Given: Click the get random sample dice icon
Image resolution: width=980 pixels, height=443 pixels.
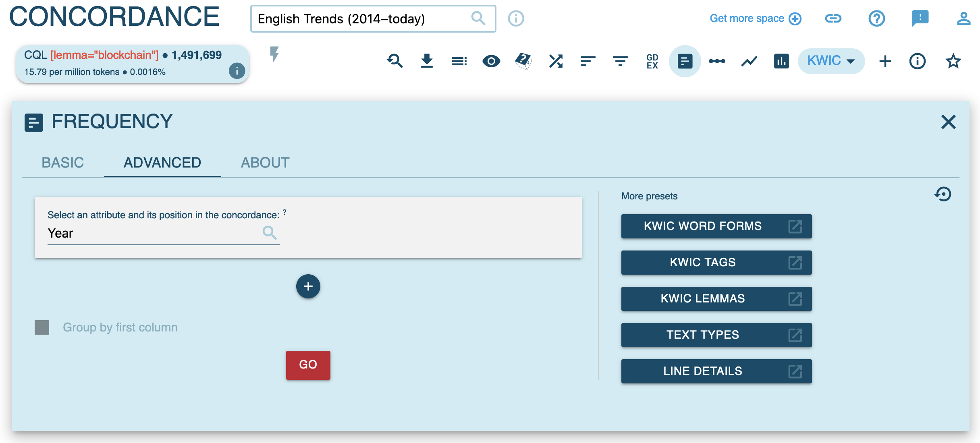Looking at the screenshot, I should coord(523,61).
